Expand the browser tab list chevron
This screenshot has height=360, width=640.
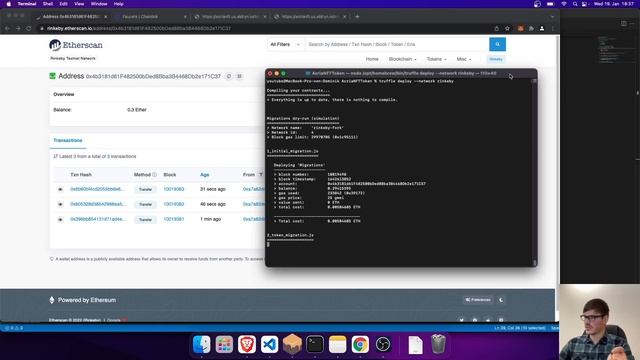[x=552, y=17]
